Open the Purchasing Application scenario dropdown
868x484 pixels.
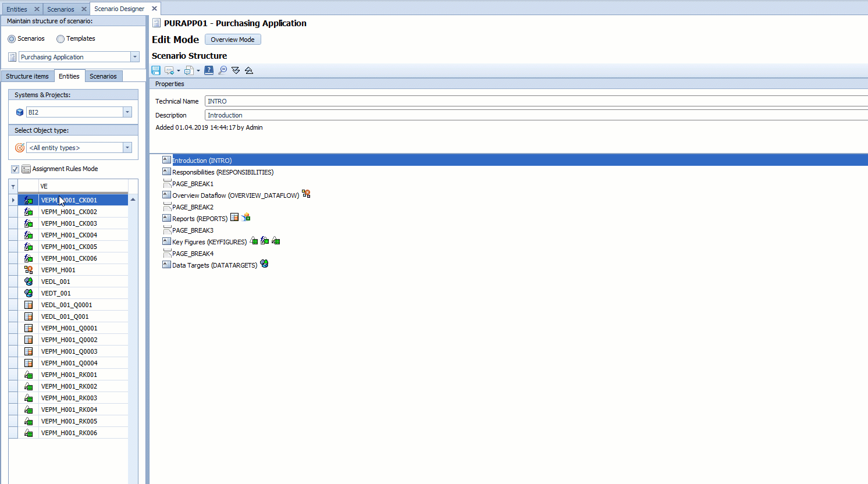point(134,56)
